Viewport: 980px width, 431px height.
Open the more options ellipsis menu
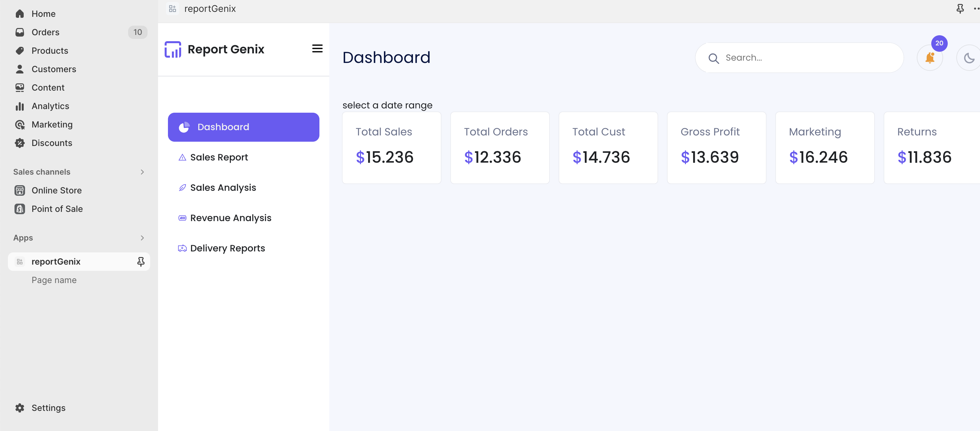pyautogui.click(x=976, y=8)
